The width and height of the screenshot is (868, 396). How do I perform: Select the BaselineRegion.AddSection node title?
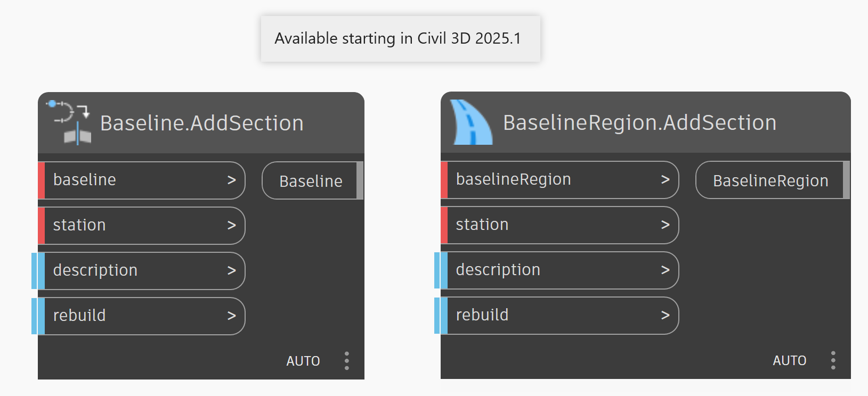point(639,122)
